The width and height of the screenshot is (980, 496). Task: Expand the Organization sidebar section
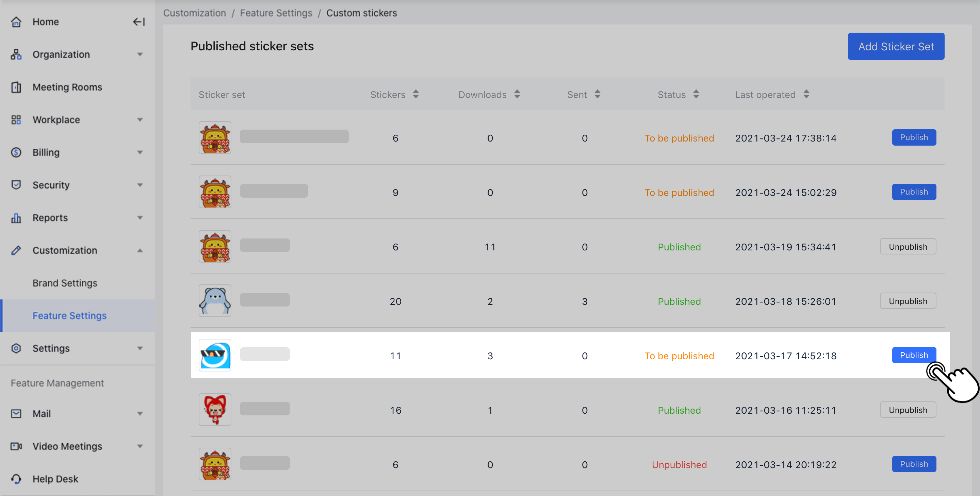(140, 54)
